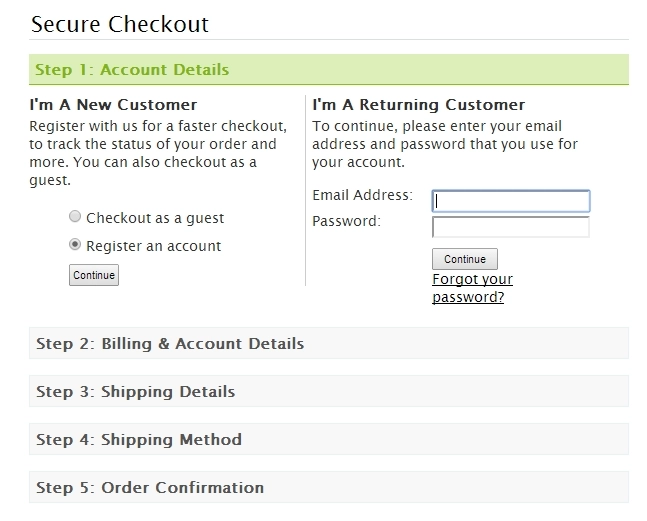Click the I'm A Returning Customer heading

pos(418,104)
